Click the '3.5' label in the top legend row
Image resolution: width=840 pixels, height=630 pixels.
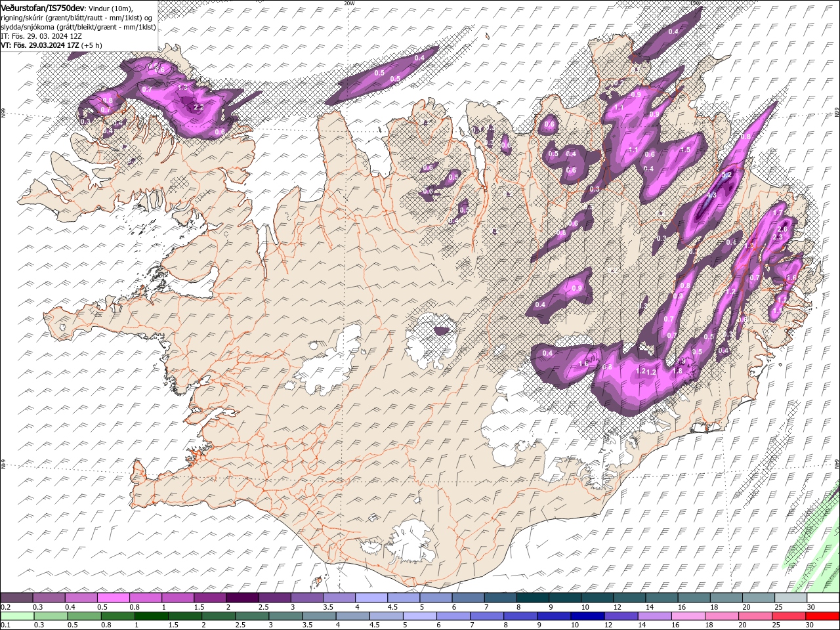click(327, 607)
